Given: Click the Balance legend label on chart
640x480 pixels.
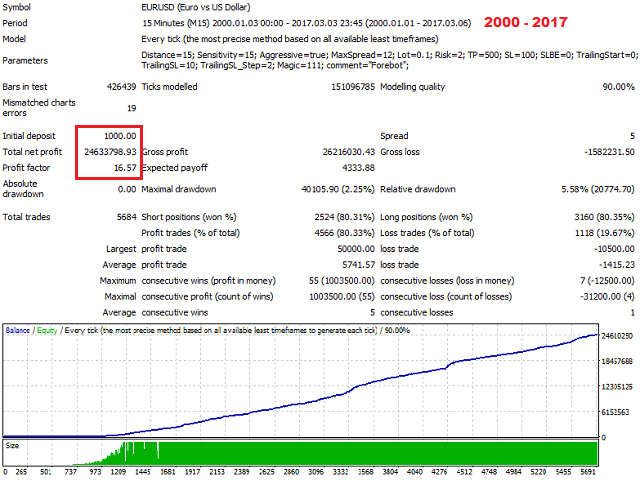Looking at the screenshot, I should [17, 330].
